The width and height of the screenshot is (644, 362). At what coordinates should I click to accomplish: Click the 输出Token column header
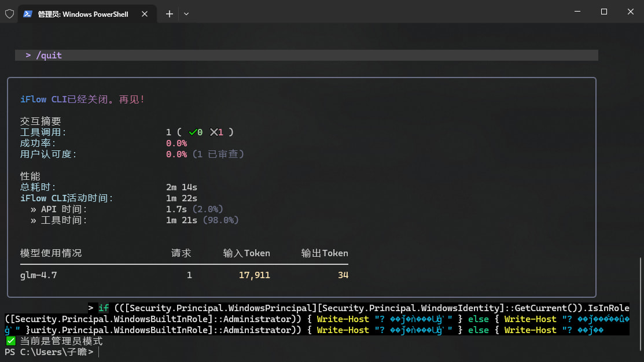click(325, 253)
